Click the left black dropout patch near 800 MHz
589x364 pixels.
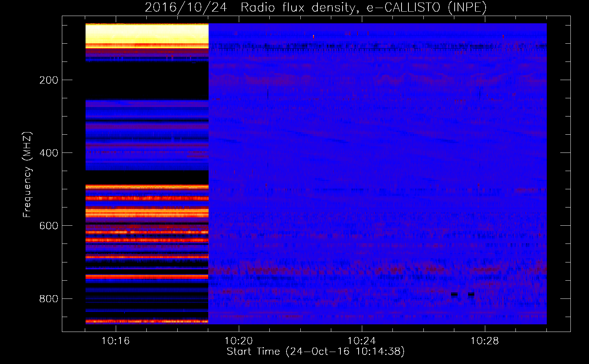click(x=454, y=294)
